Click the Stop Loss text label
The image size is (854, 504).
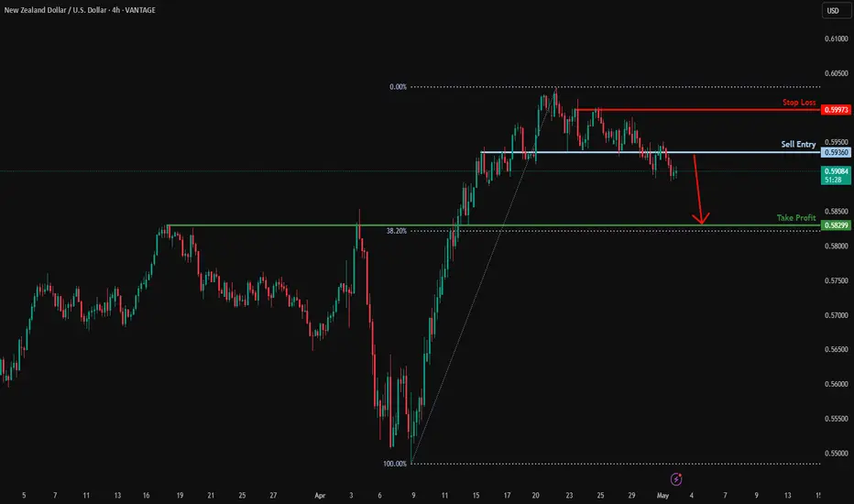point(799,103)
